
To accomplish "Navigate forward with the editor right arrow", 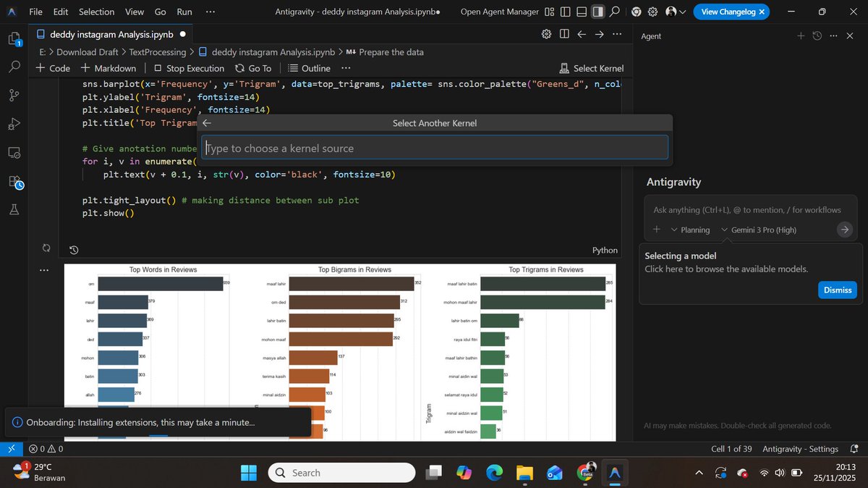I will [x=599, y=34].
